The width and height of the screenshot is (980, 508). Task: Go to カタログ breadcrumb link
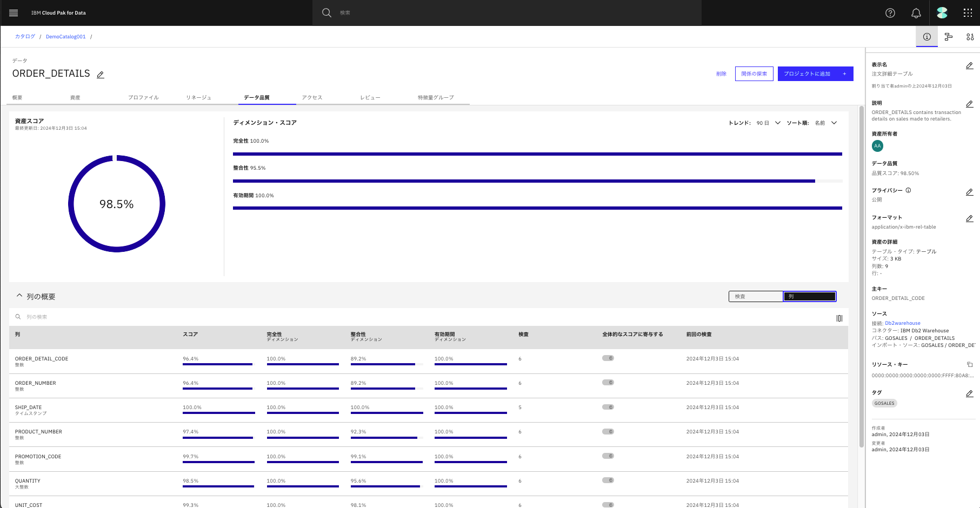(x=25, y=37)
